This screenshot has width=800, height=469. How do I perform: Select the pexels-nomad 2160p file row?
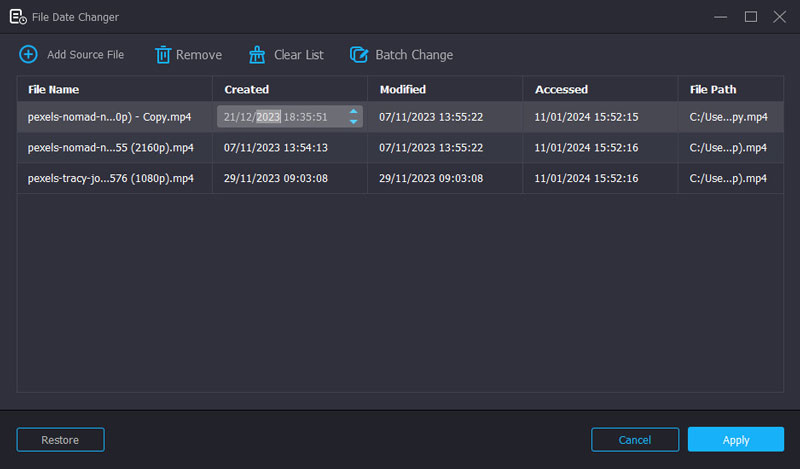coord(110,148)
